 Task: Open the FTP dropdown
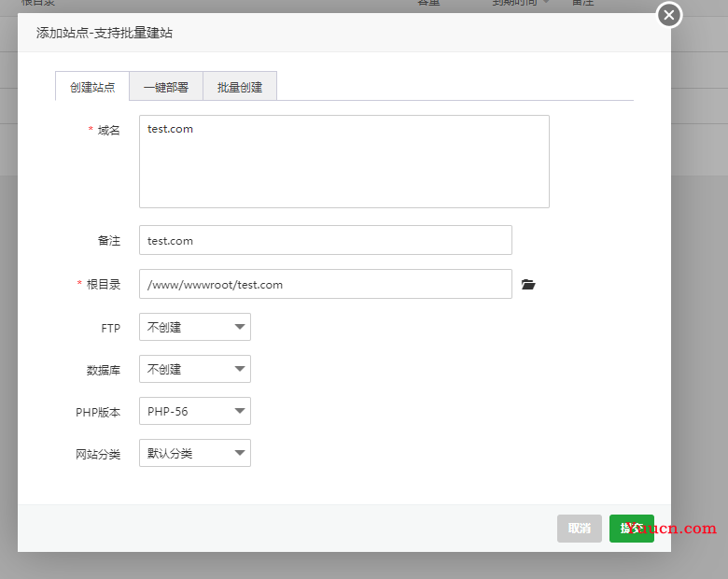(x=195, y=327)
